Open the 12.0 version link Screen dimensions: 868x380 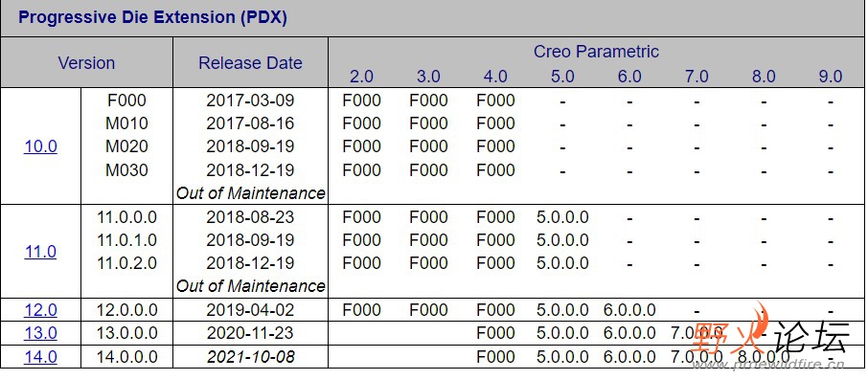(40, 310)
